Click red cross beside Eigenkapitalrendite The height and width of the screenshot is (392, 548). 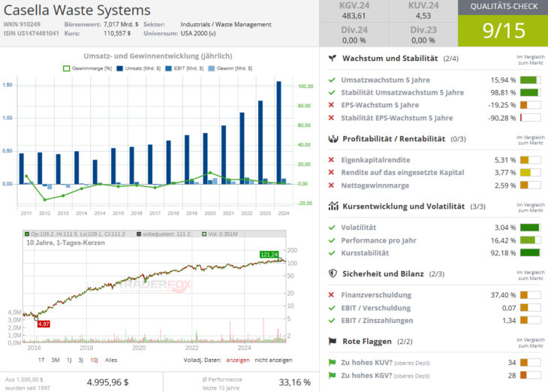331,160
